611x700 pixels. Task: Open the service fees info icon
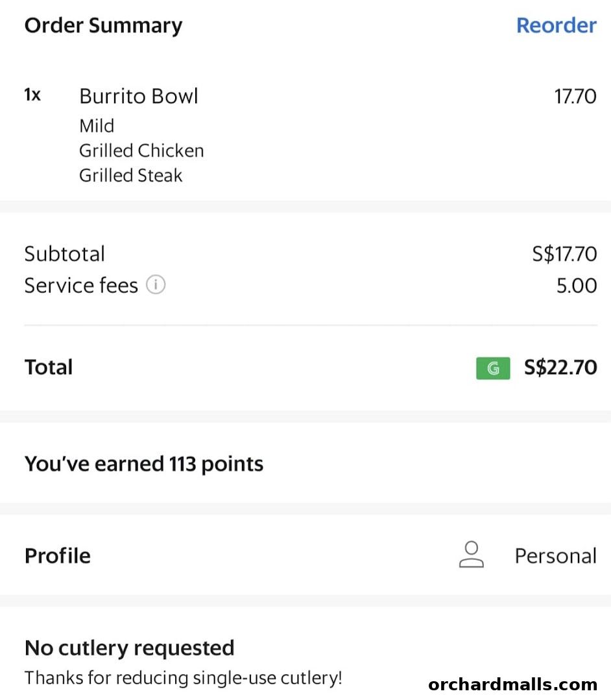pyautogui.click(x=156, y=285)
